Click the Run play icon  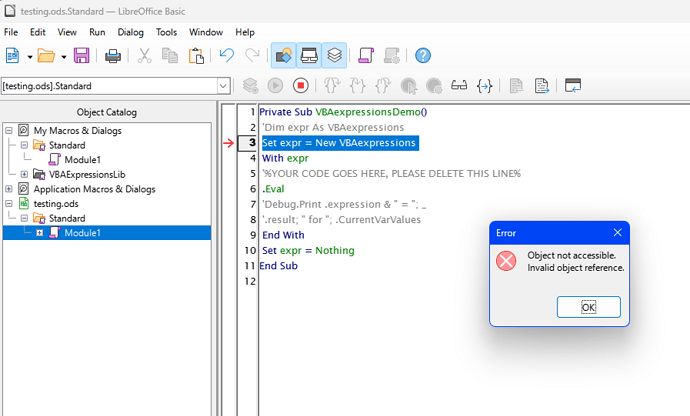coord(275,85)
